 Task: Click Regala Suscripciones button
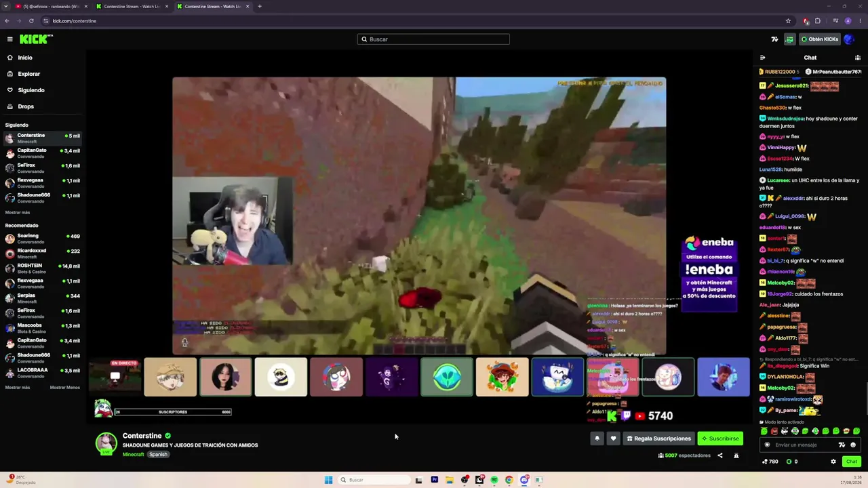point(658,439)
